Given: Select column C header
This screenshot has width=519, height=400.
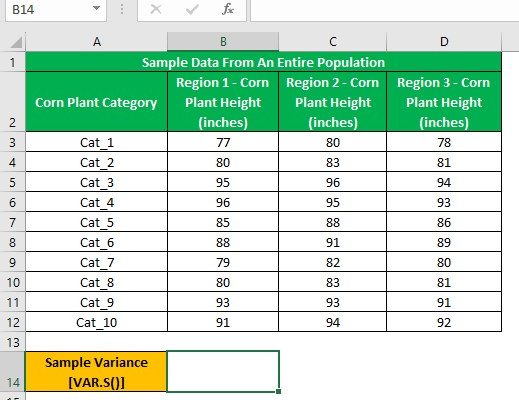Looking at the screenshot, I should [x=333, y=42].
